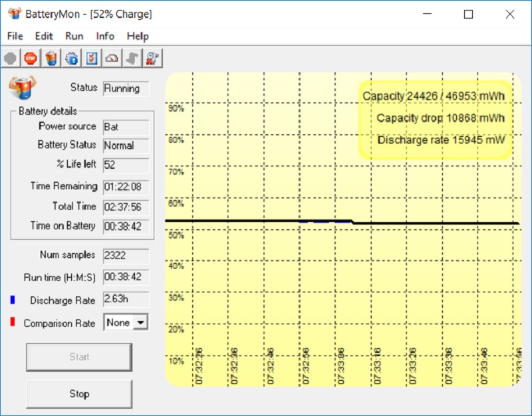This screenshot has height=416, width=532.
Task: Click the battery information toolbar icon
Action: tap(51, 58)
